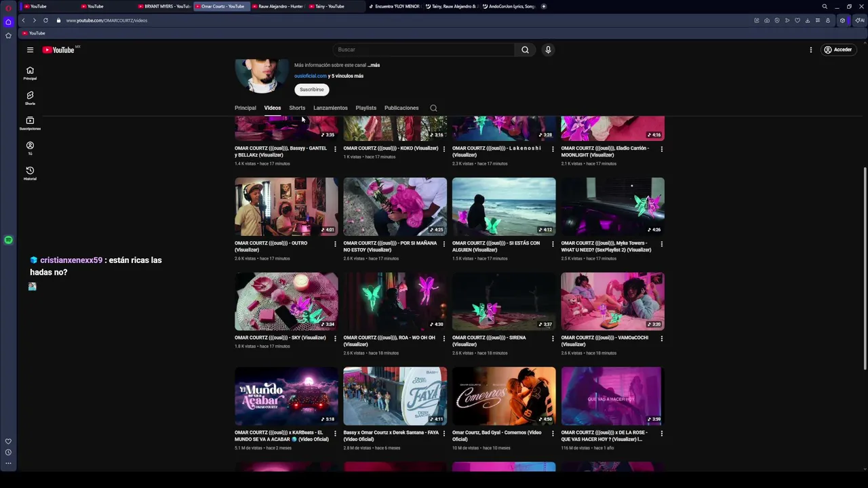
Task: Open Shorts in the left sidebar
Action: [x=30, y=98]
